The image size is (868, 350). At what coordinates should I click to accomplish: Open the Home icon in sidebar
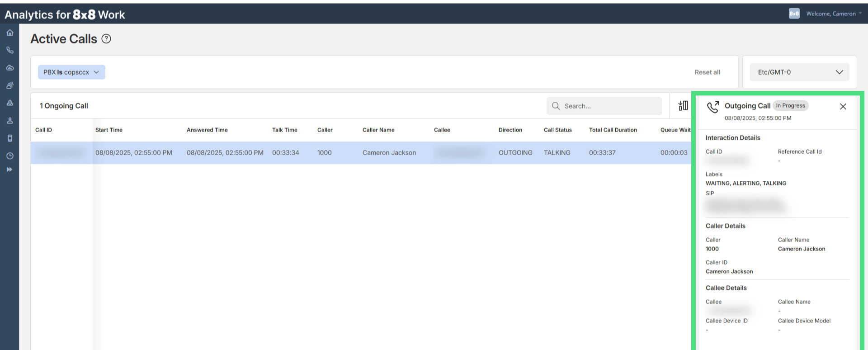pyautogui.click(x=9, y=33)
